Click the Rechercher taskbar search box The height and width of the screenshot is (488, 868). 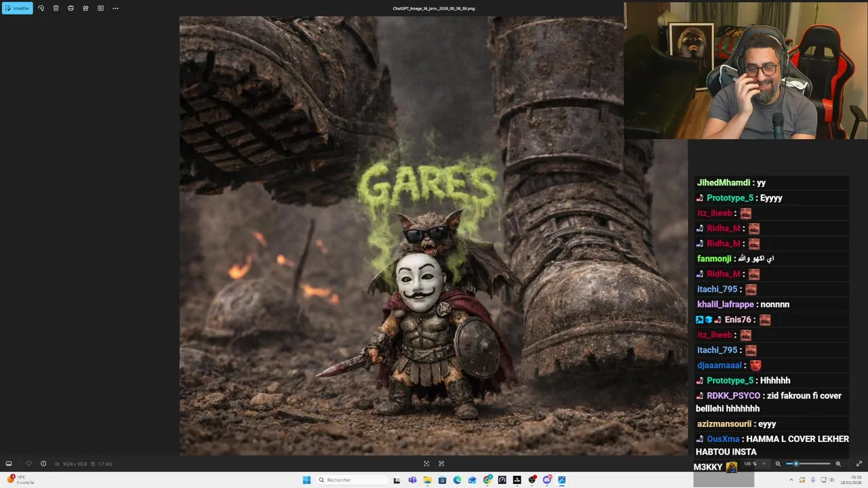coord(352,480)
